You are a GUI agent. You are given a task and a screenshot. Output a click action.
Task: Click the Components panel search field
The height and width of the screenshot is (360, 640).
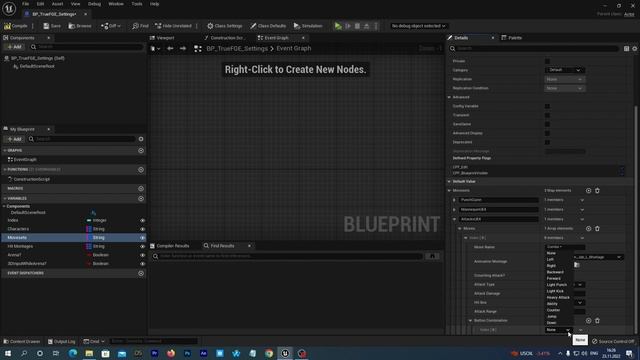tap(87, 47)
